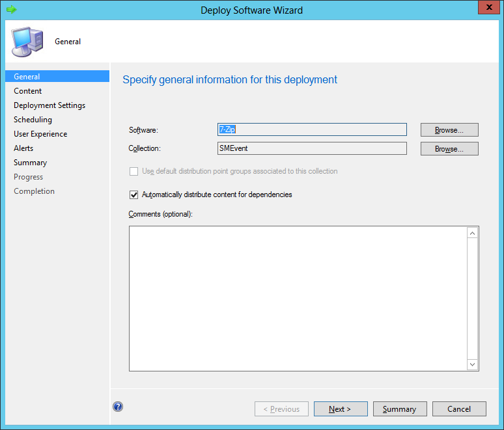Open User Experience page
The width and height of the screenshot is (504, 430).
pyautogui.click(x=40, y=134)
